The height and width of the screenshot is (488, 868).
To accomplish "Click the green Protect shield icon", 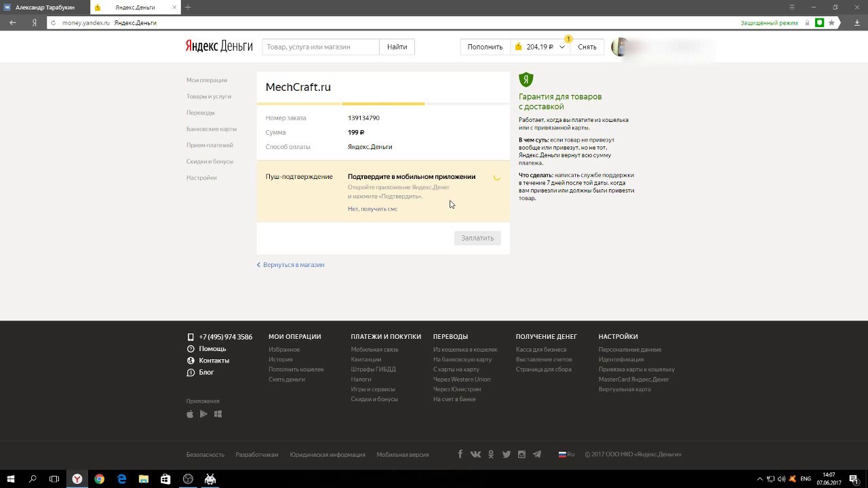I will [819, 22].
